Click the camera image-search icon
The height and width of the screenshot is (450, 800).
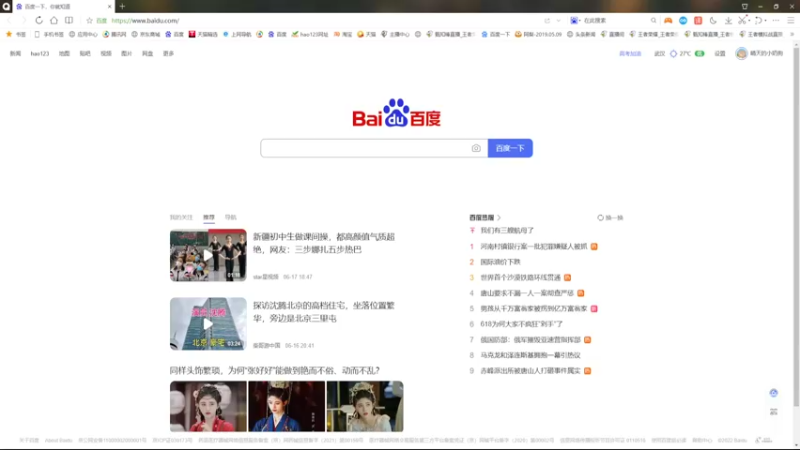(x=476, y=148)
